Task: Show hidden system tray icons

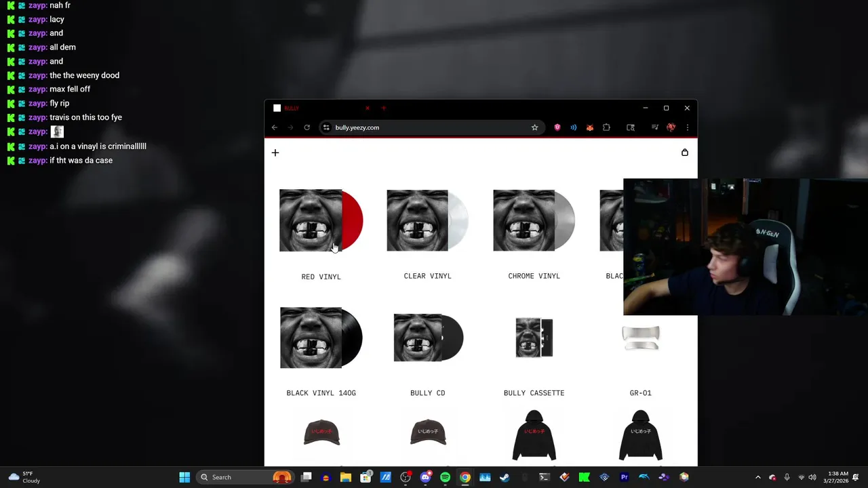Action: click(758, 477)
